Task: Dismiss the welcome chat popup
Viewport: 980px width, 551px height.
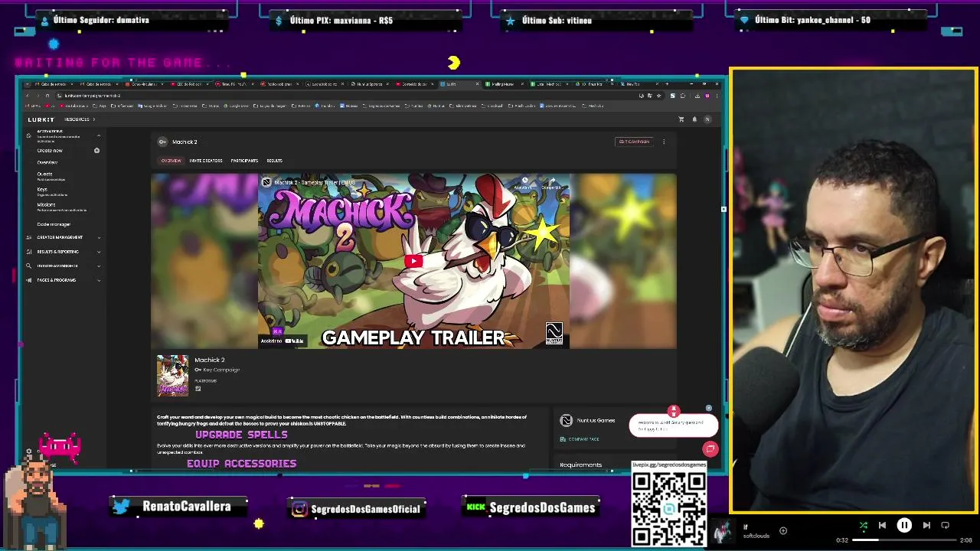Action: pos(709,409)
